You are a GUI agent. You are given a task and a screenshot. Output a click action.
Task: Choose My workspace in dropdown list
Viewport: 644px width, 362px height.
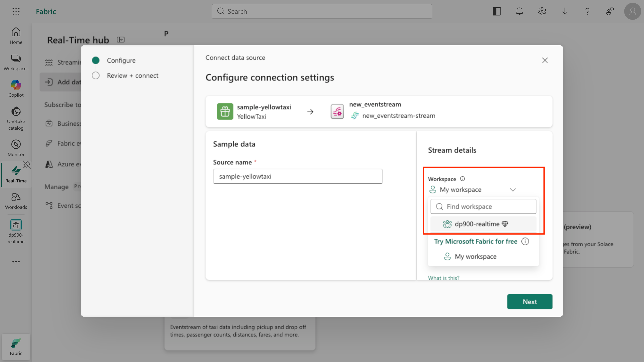483,256
